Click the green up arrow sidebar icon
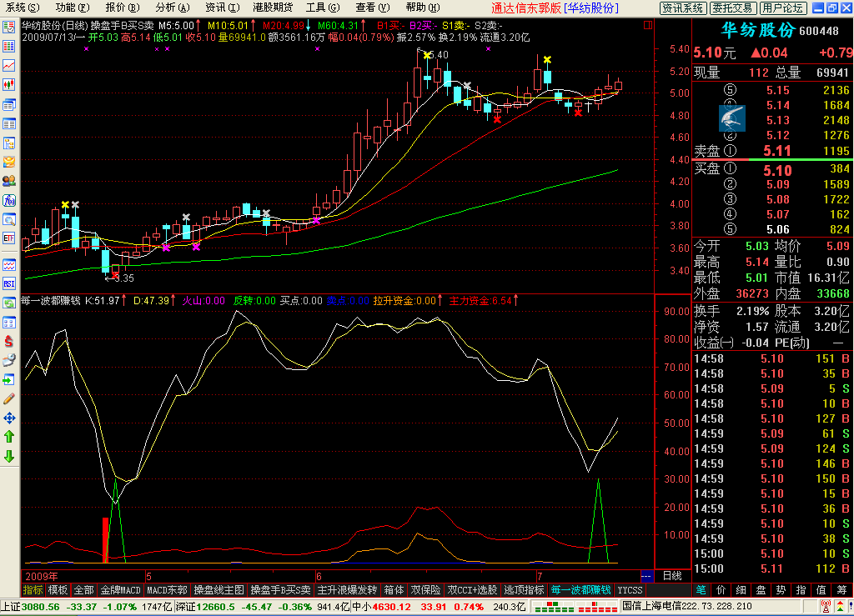The image size is (854, 616). [x=8, y=437]
